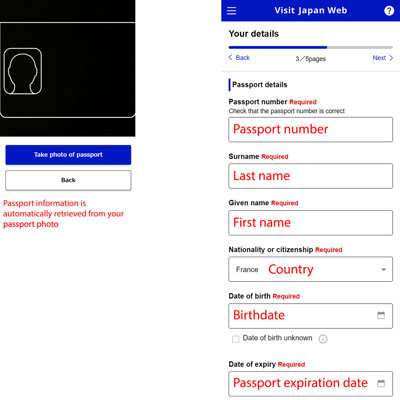Click the Your details heading
The width and height of the screenshot is (400, 400).
tap(254, 34)
